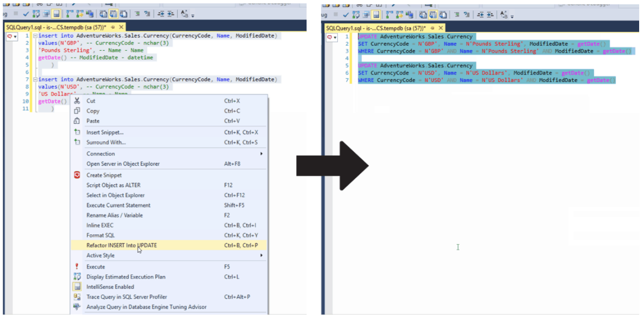The image size is (644, 317).
Task: Choose Script Object as ALTER entry
Action: [x=169, y=185]
